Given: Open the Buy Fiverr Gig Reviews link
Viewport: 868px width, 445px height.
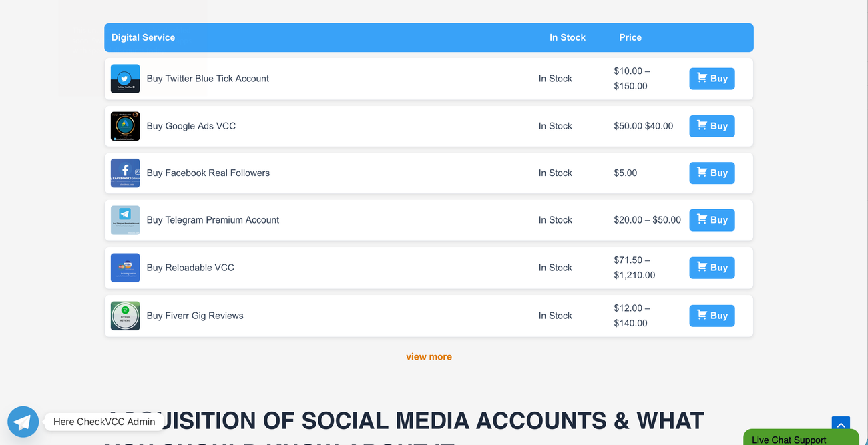Looking at the screenshot, I should (195, 316).
